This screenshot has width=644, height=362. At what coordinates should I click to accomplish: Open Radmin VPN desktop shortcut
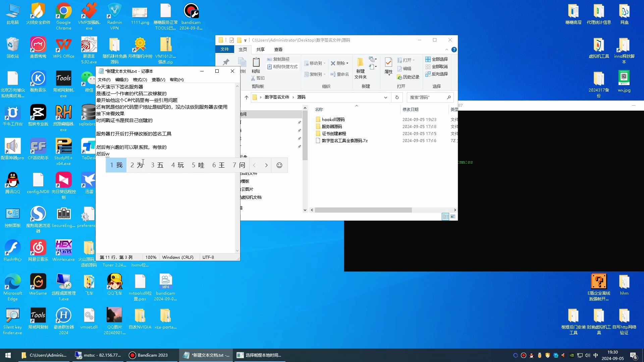click(114, 16)
